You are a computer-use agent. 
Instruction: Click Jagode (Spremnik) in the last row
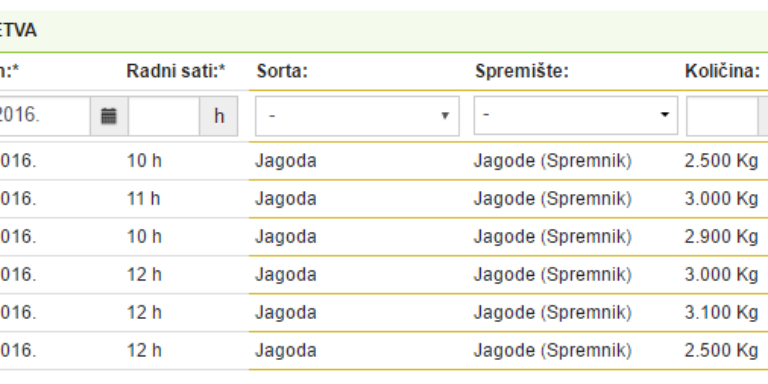(x=552, y=351)
